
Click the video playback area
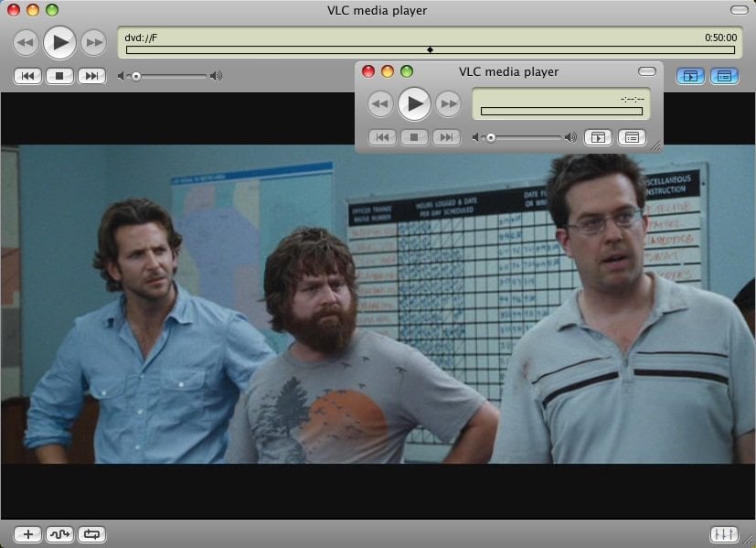pos(378,304)
